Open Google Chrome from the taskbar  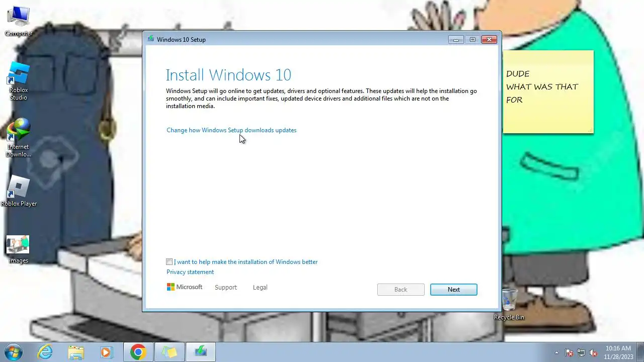point(138,352)
